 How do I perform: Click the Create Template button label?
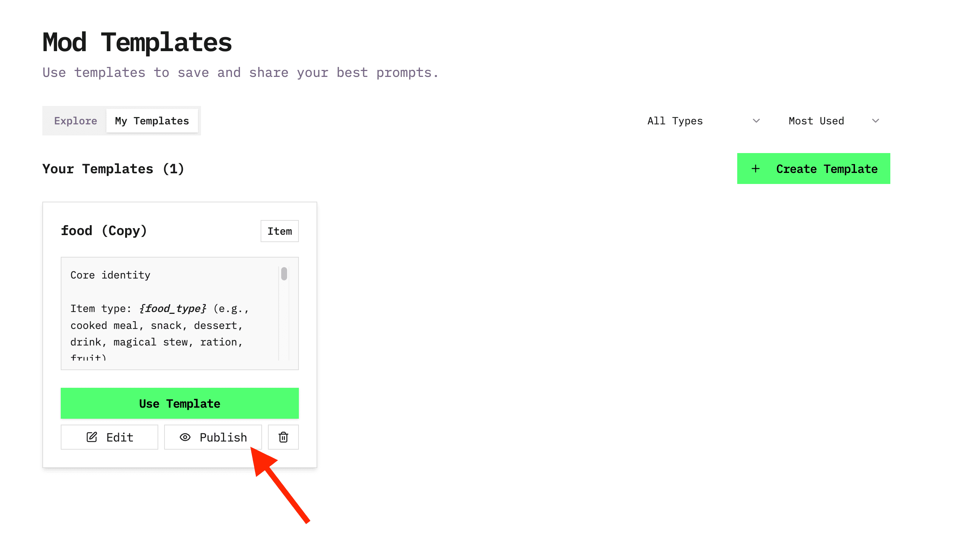click(x=826, y=169)
